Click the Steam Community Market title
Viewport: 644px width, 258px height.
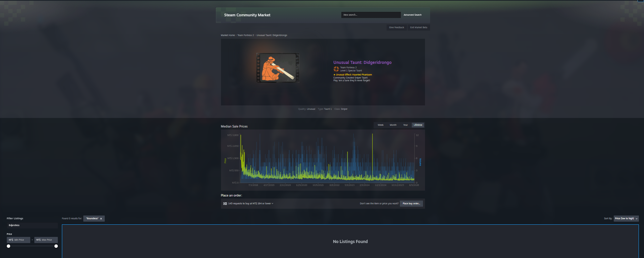[247, 15]
